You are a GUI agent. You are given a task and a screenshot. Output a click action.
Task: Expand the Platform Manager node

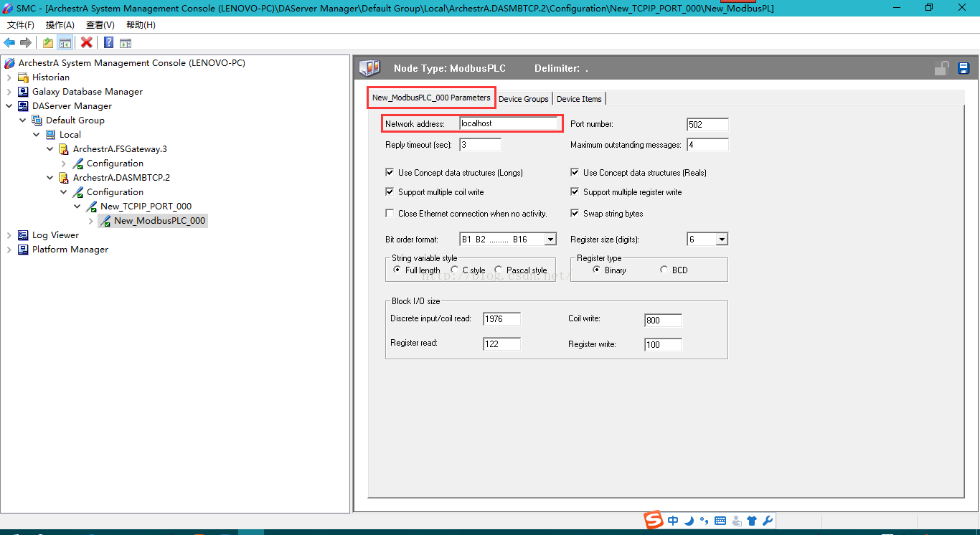click(x=9, y=250)
